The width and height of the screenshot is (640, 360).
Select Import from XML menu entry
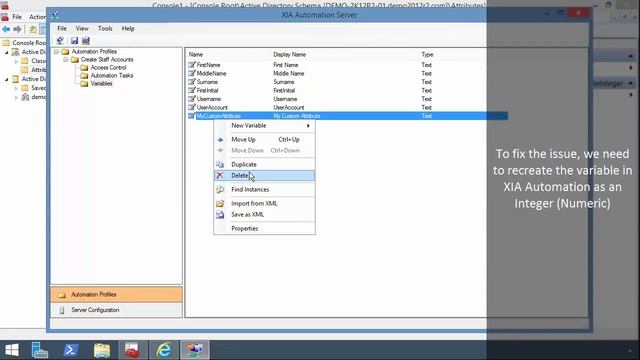click(264, 203)
